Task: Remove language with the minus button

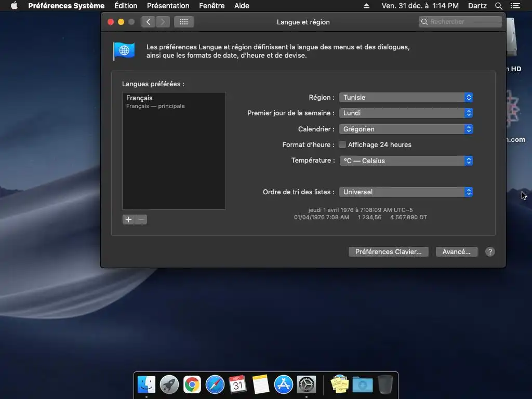Action: [141, 220]
